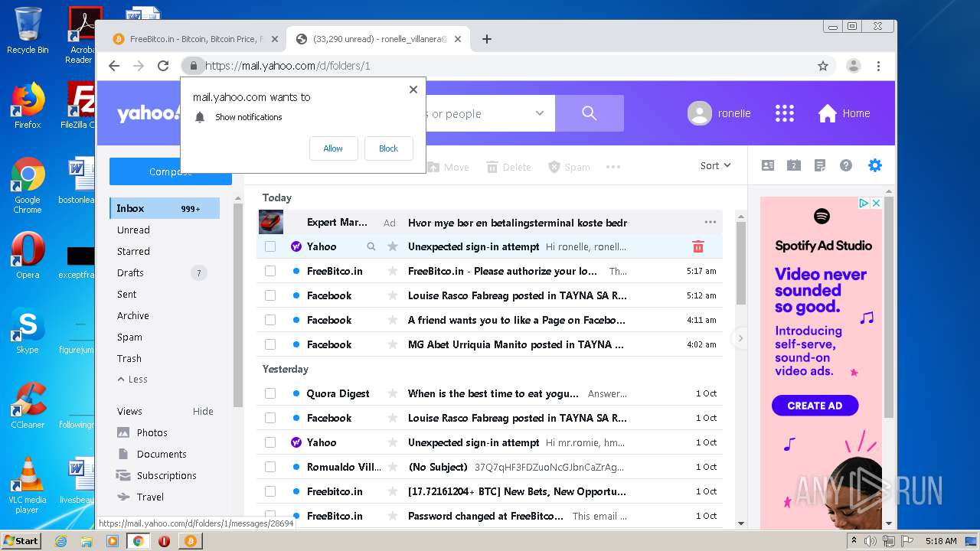Check the Facebook 4:02 am email
This screenshot has height=551, width=980.
coord(270,344)
